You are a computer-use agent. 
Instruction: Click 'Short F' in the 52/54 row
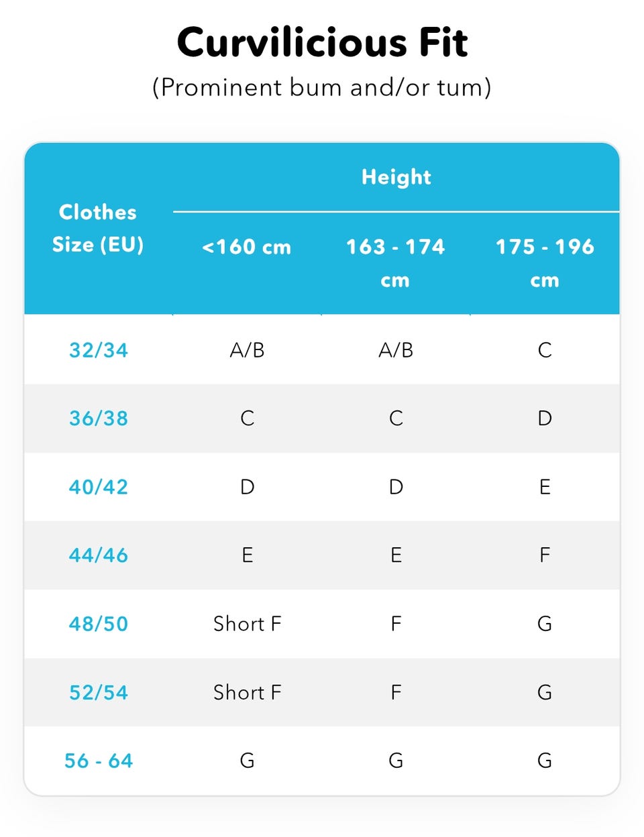tap(247, 692)
